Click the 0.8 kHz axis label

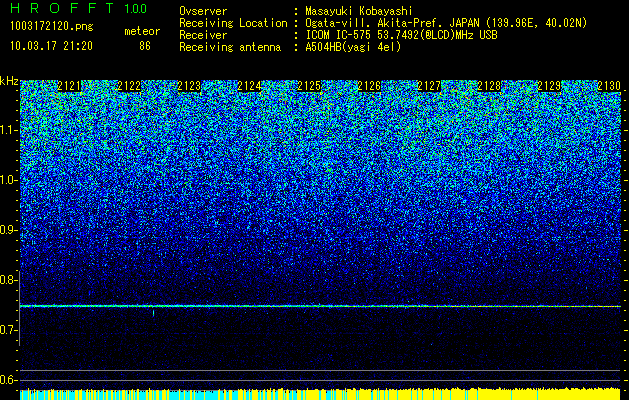coord(9,280)
